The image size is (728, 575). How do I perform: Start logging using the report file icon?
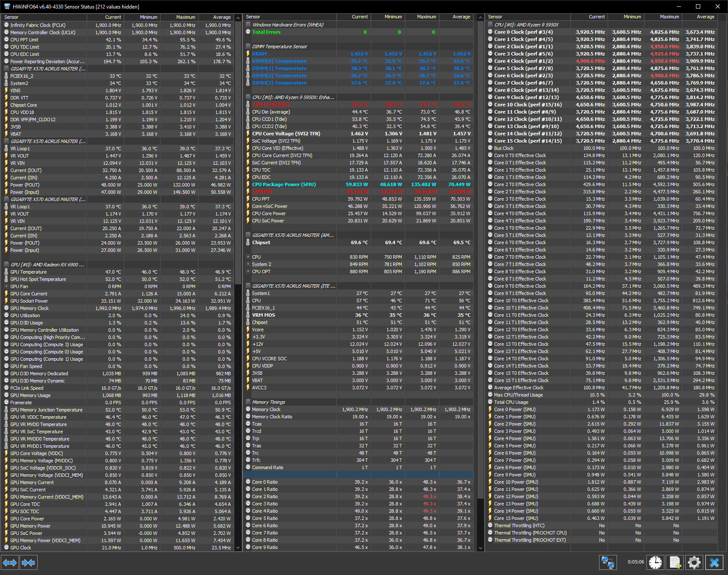click(675, 562)
